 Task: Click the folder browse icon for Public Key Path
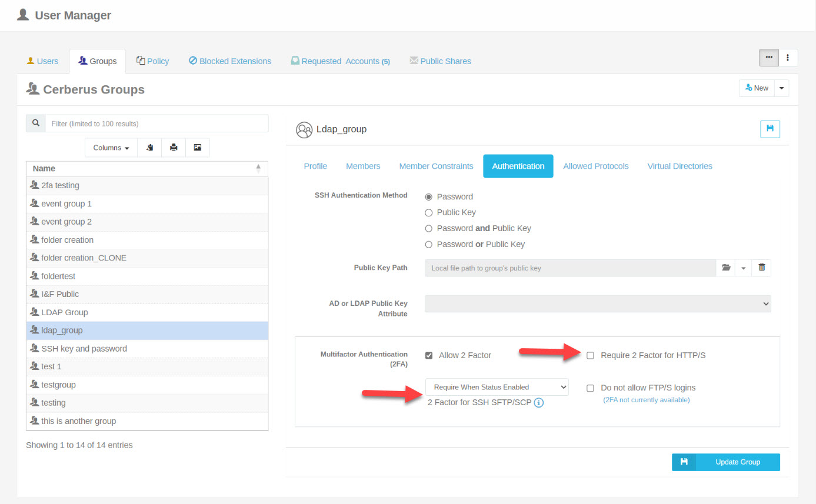[726, 268]
